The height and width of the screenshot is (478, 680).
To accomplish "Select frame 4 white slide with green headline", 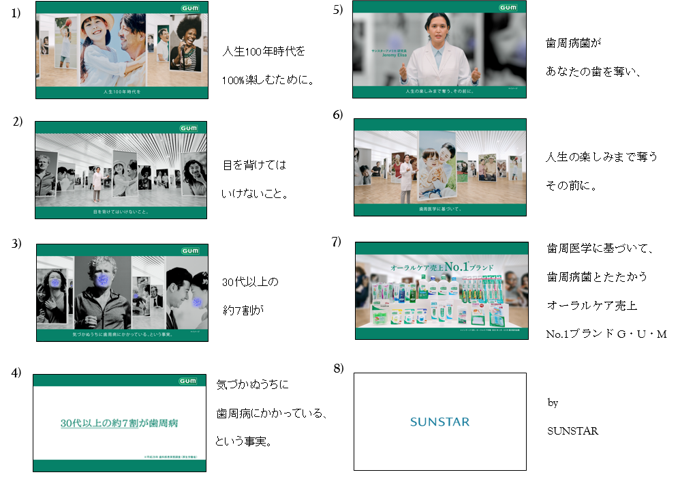I will 120,423.
